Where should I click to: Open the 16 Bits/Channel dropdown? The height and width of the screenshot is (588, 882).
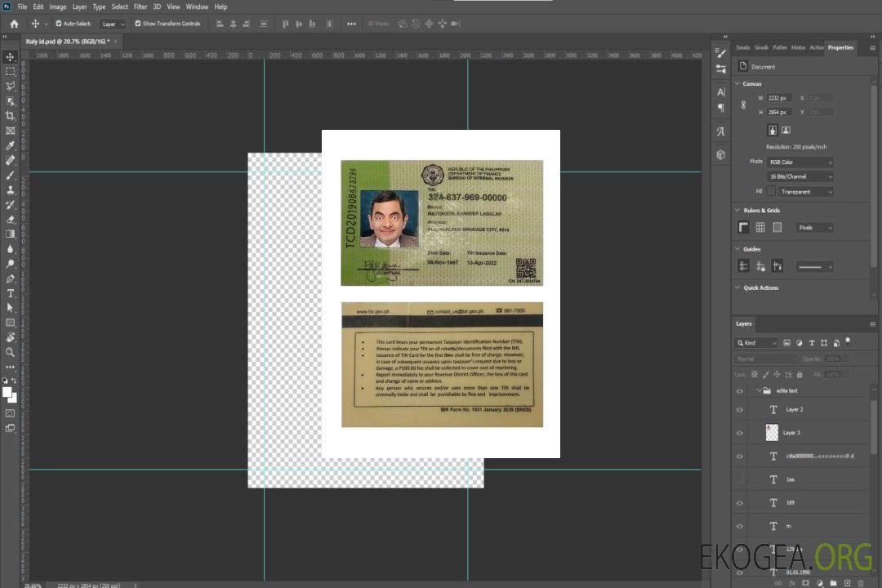[x=800, y=176]
